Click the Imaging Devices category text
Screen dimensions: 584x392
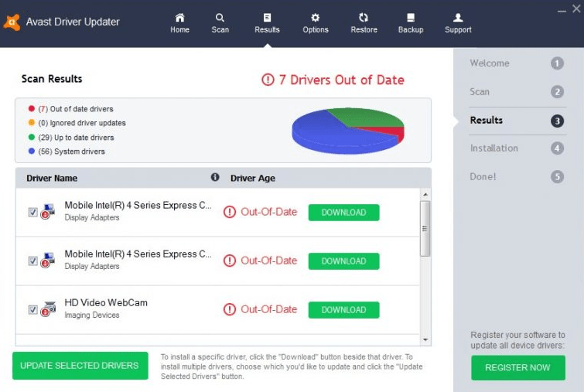[x=92, y=315]
